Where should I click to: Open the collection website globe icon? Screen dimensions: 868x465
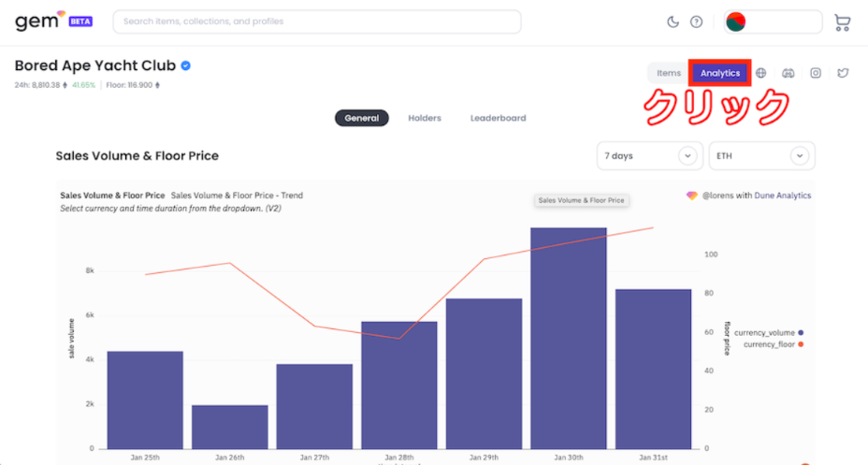point(761,73)
